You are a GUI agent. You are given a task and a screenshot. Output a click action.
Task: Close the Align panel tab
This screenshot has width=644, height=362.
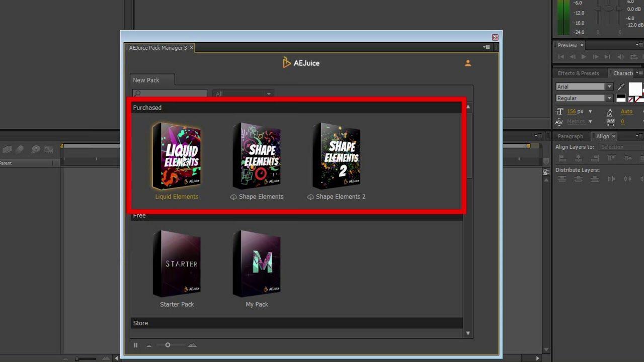[x=613, y=136]
